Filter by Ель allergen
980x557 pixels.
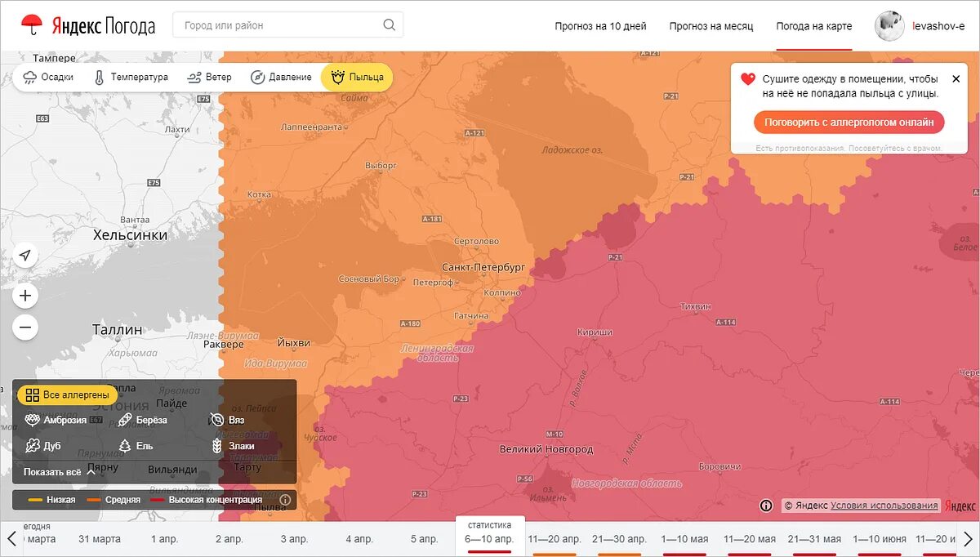(136, 446)
